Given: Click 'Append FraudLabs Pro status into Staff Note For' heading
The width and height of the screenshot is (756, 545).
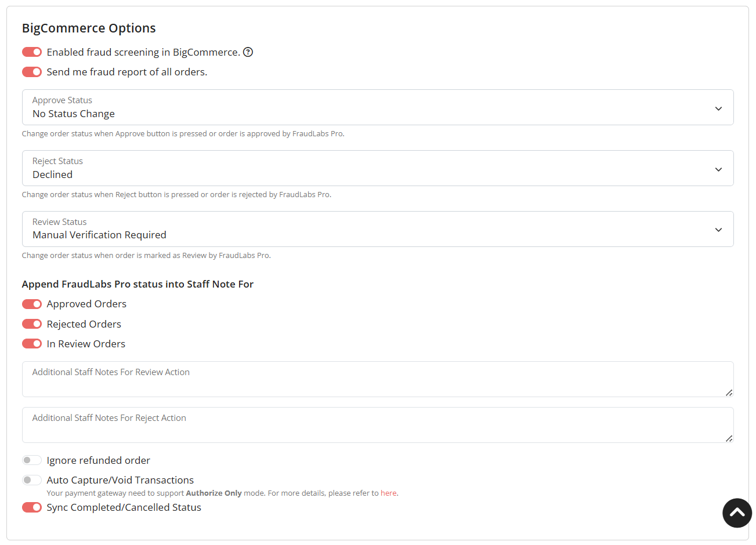Looking at the screenshot, I should (138, 284).
